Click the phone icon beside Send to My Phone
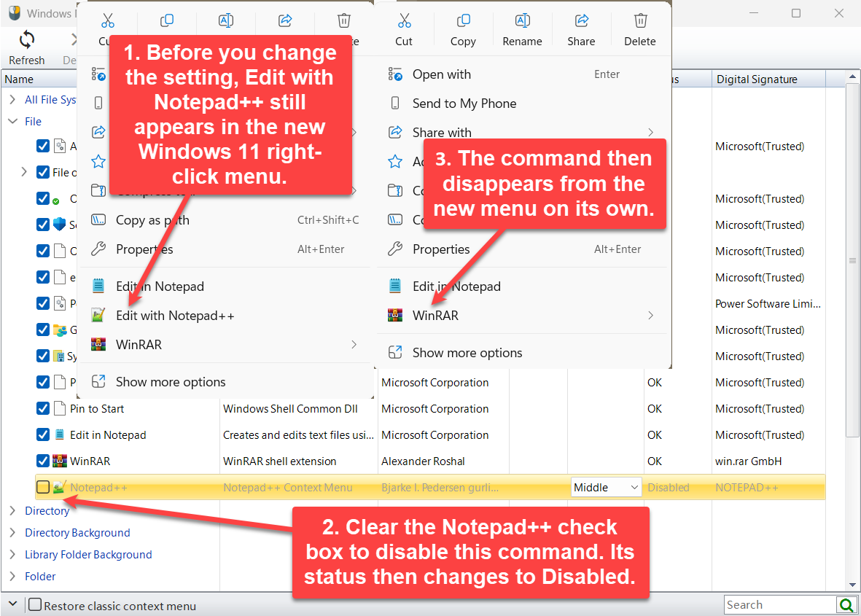Screen dimensions: 861x616 [395, 104]
